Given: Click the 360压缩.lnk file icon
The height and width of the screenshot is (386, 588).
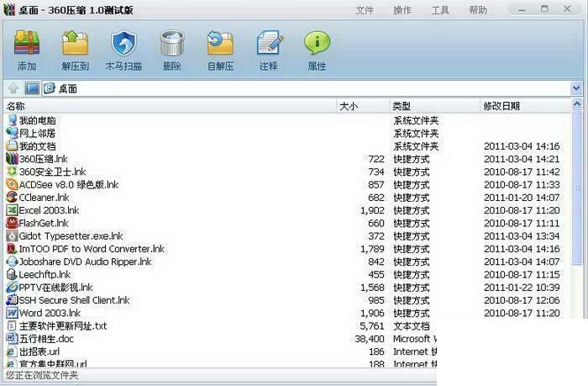Looking at the screenshot, I should point(12,158).
